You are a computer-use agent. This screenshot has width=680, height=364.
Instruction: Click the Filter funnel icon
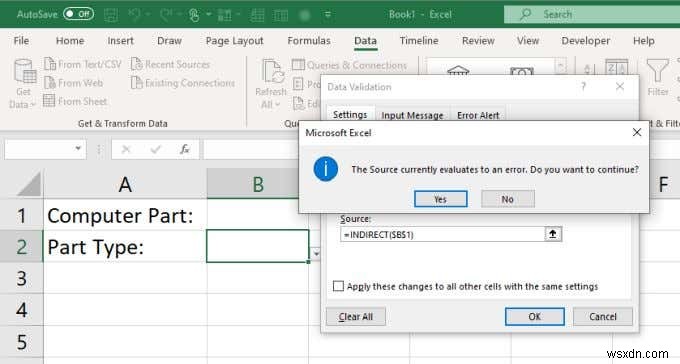click(x=657, y=70)
